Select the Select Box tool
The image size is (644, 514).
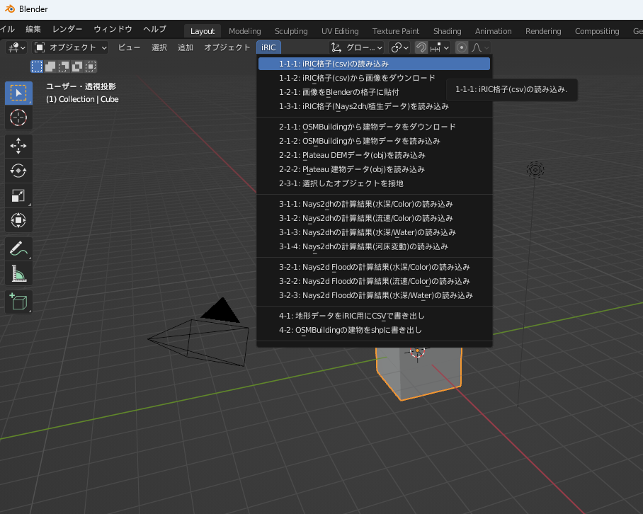[x=18, y=93]
